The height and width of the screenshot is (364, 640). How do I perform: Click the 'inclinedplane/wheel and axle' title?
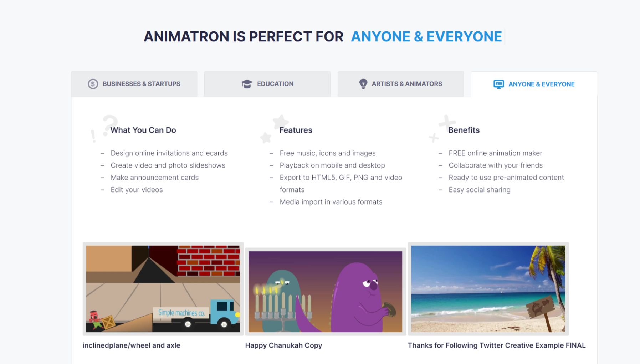(132, 345)
